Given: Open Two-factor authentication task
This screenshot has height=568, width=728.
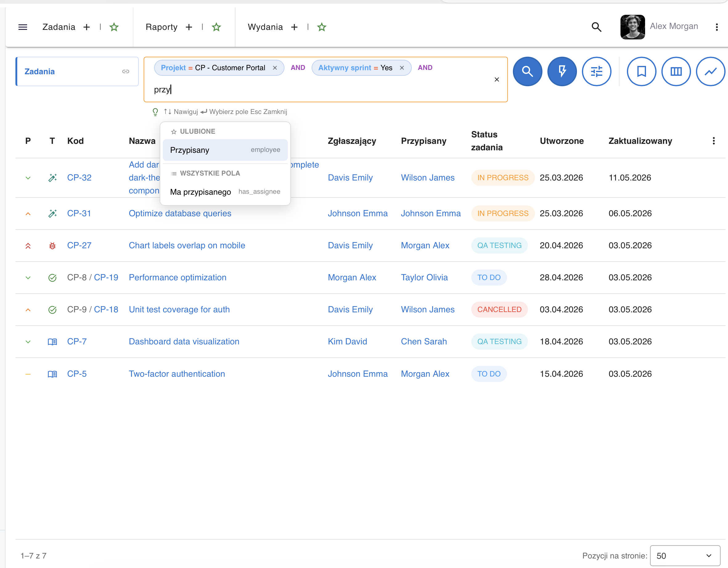Looking at the screenshot, I should 177,374.
